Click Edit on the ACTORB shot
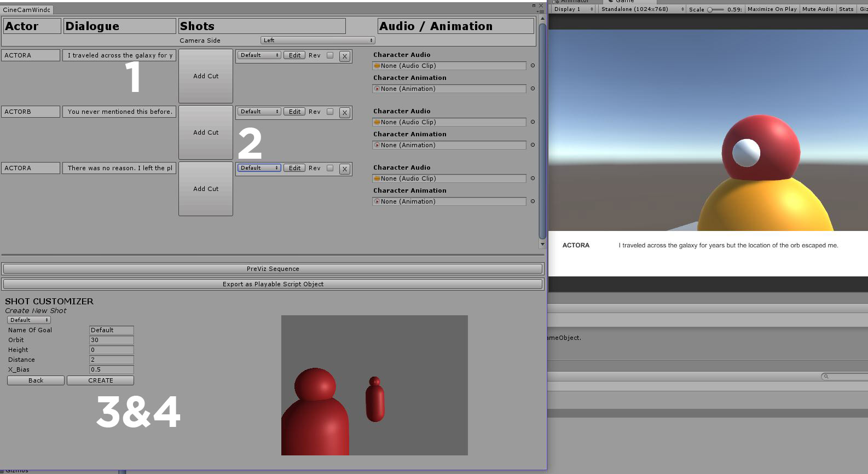Screen dimensions: 868x474 [x=294, y=112]
